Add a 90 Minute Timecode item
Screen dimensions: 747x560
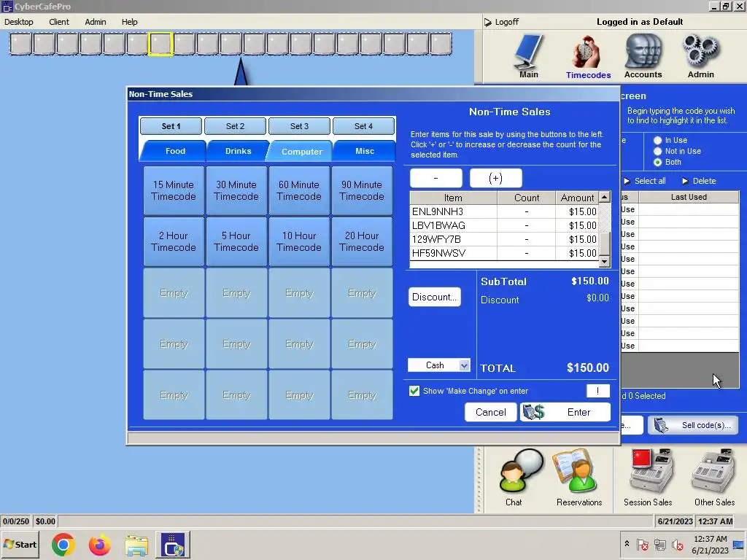tap(362, 190)
